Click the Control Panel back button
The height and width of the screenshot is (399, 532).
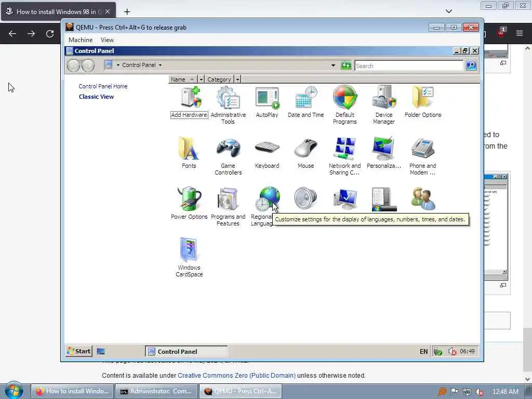tap(73, 65)
